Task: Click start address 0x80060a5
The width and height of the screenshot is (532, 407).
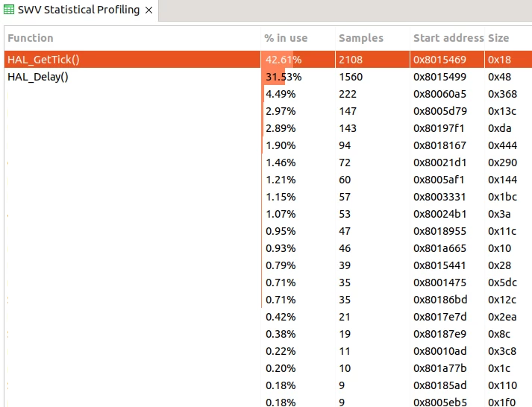Action: point(439,94)
